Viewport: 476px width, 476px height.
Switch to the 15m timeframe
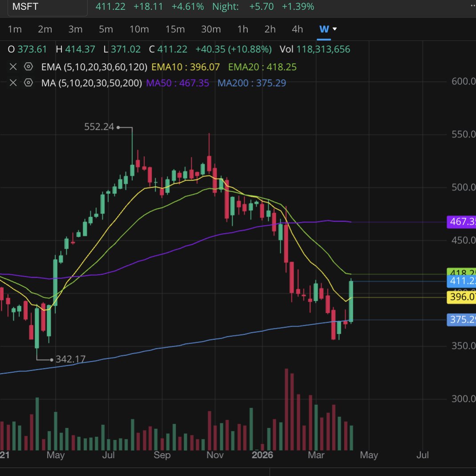(175, 29)
